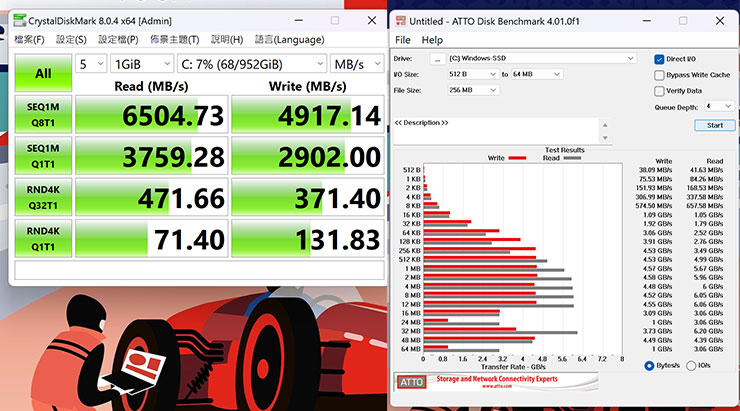Click the 32 MB read result 6.20 GB/s
This screenshot has width=740, height=411.
708,331
